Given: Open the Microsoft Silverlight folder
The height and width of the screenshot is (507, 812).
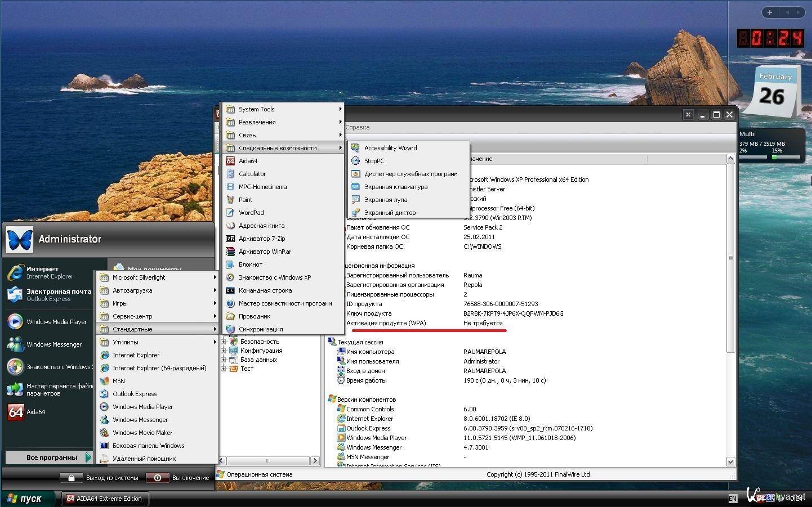Looking at the screenshot, I should click(x=158, y=277).
